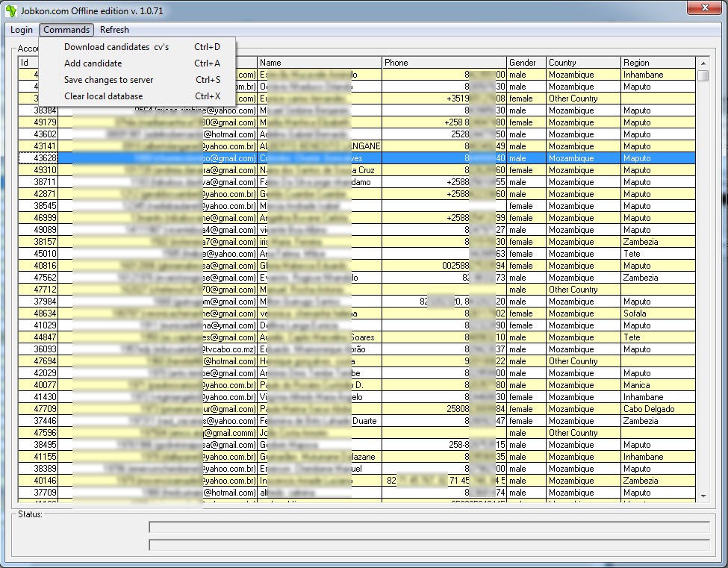Close the open Commands menu
The height and width of the screenshot is (568, 728).
pos(66,30)
